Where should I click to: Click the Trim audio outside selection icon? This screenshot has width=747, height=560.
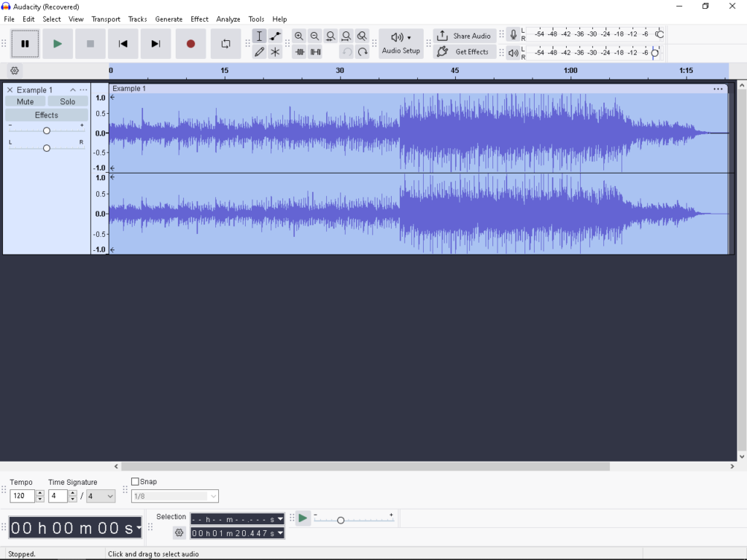tap(300, 52)
